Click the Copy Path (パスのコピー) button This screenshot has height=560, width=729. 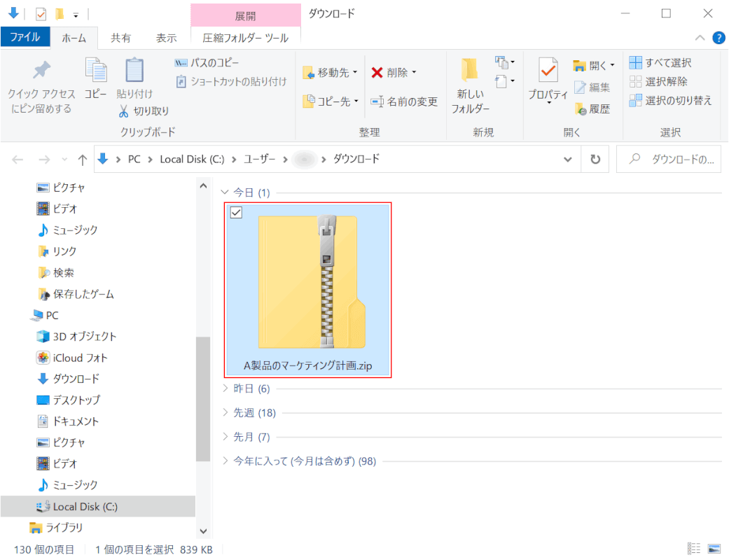[207, 63]
